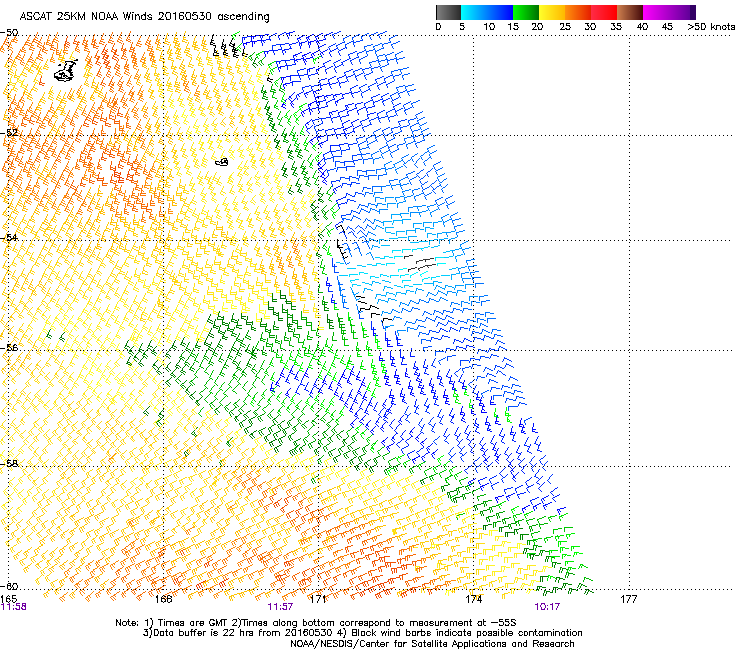This screenshot has height=650, width=740.
Task: Click the yellow 20-25 knots legend swatch
Action: tap(552, 12)
